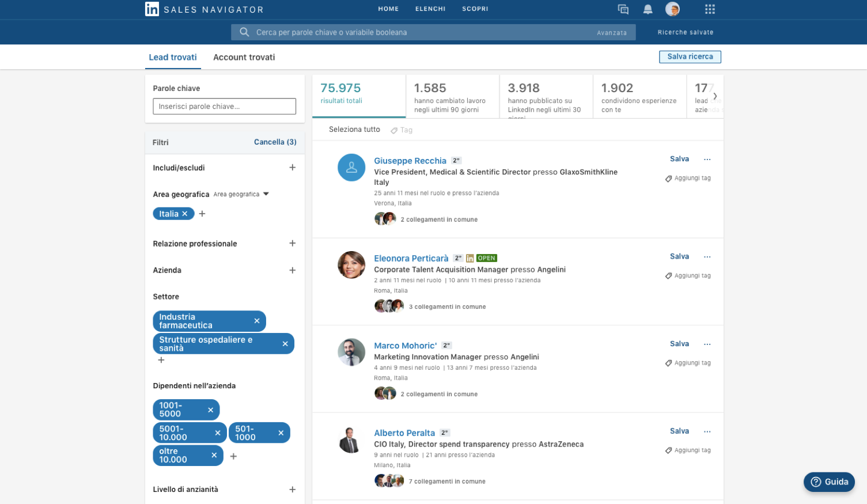Select the 75.975 risultati totali tab
Screen dimensions: 867x504
pos(359,96)
